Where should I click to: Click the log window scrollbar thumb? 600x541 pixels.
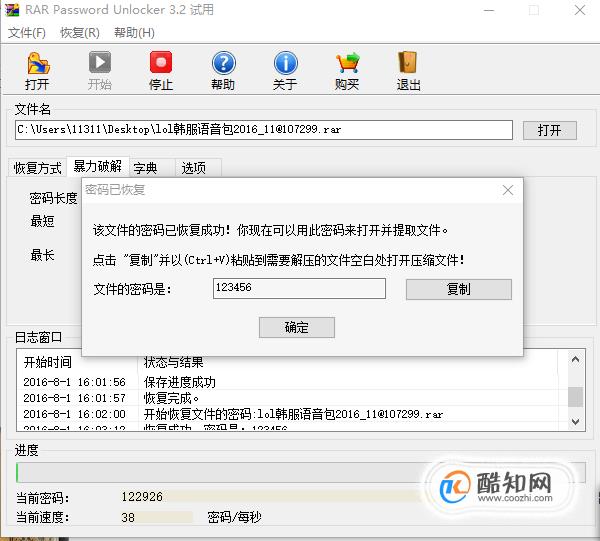pos(575,396)
